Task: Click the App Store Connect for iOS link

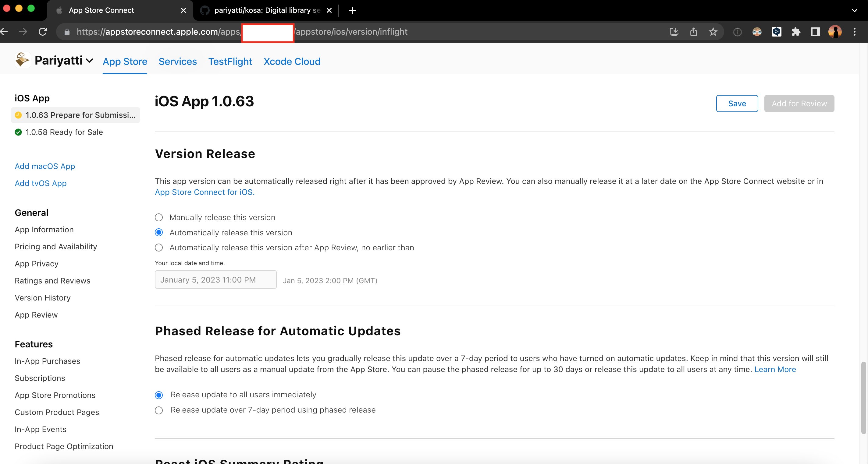Action: [x=204, y=192]
